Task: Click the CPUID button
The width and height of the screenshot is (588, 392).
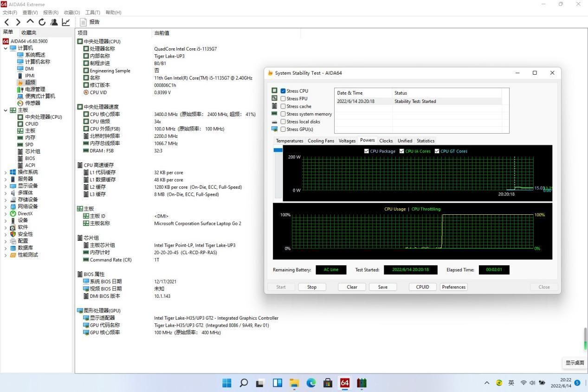Action: [422, 287]
